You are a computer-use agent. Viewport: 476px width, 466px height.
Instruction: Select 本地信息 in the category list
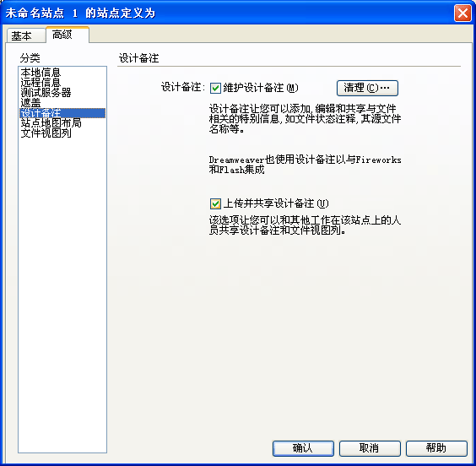(41, 73)
